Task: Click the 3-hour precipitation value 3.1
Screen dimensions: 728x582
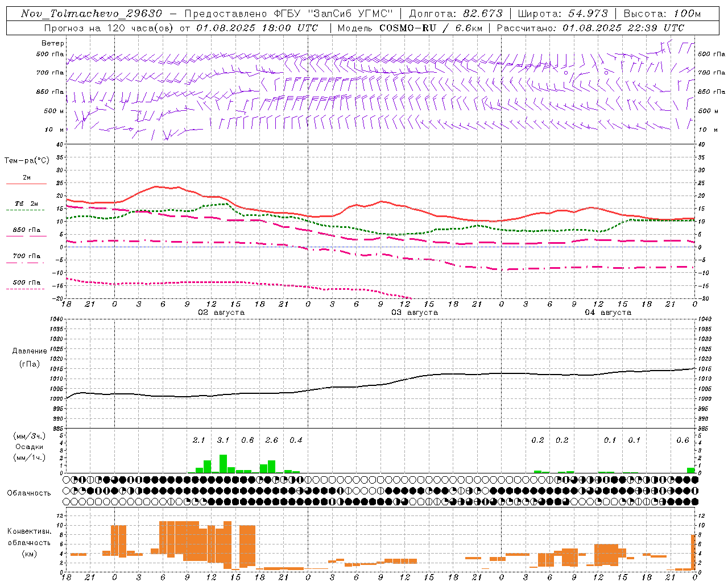Action: 223,440
